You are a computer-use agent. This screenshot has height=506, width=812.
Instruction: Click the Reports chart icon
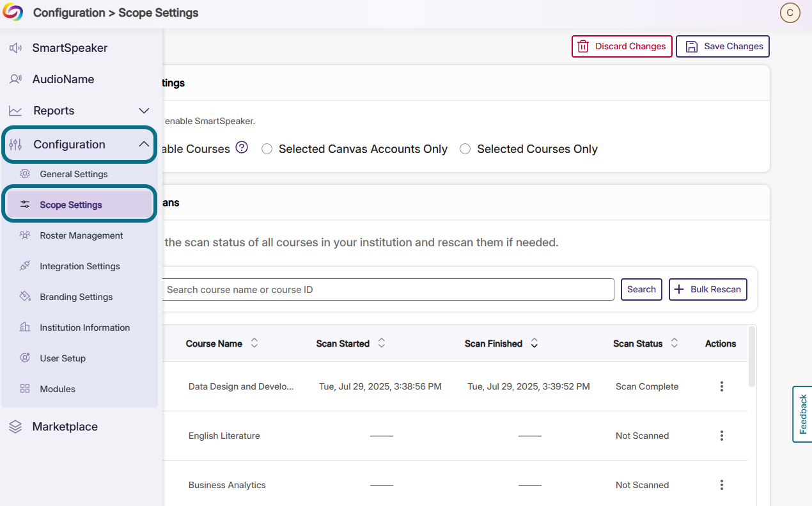pyautogui.click(x=16, y=111)
